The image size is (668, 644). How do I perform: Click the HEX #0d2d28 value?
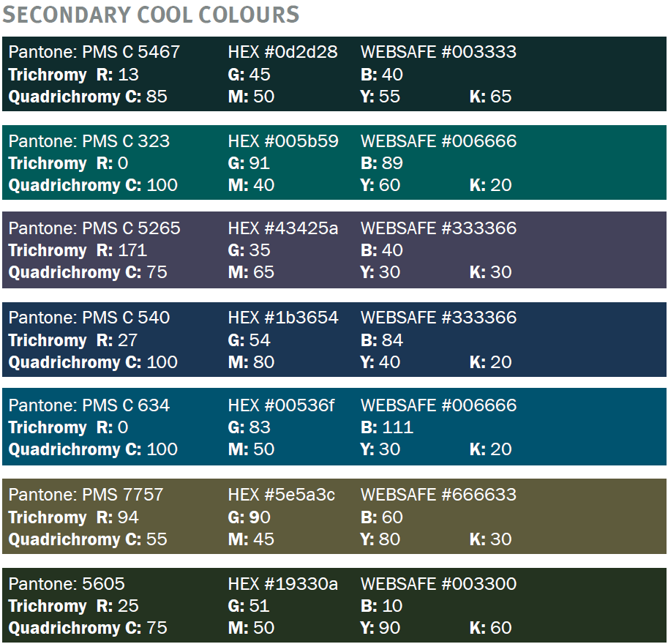click(283, 52)
